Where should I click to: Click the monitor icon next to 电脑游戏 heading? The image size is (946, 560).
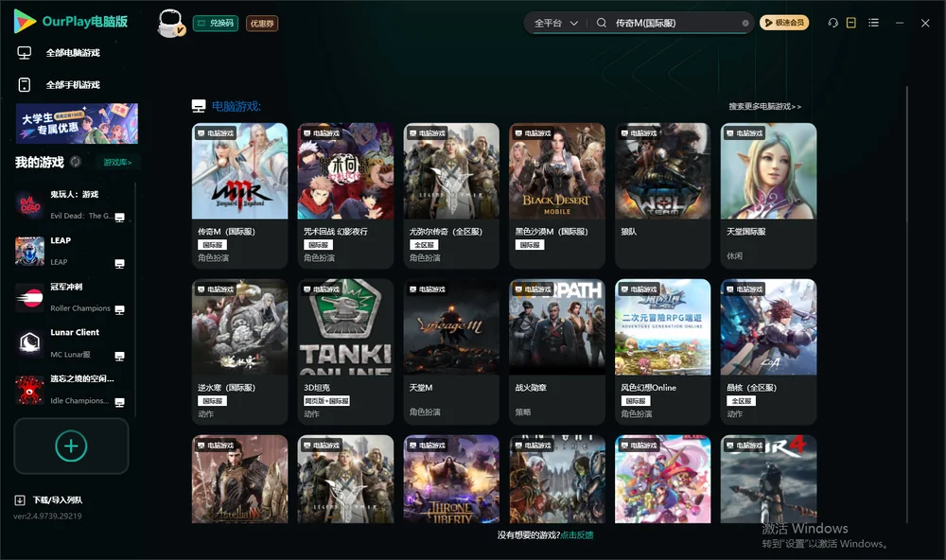click(199, 106)
